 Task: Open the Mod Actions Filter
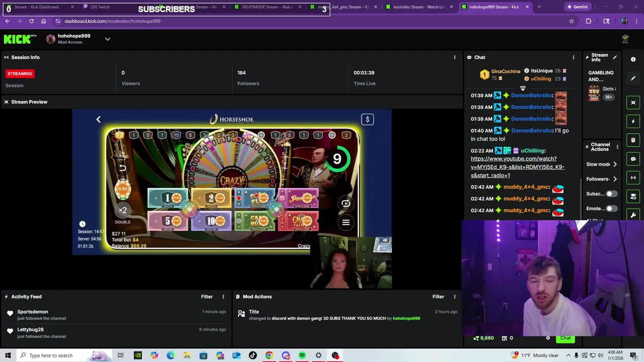(438, 297)
